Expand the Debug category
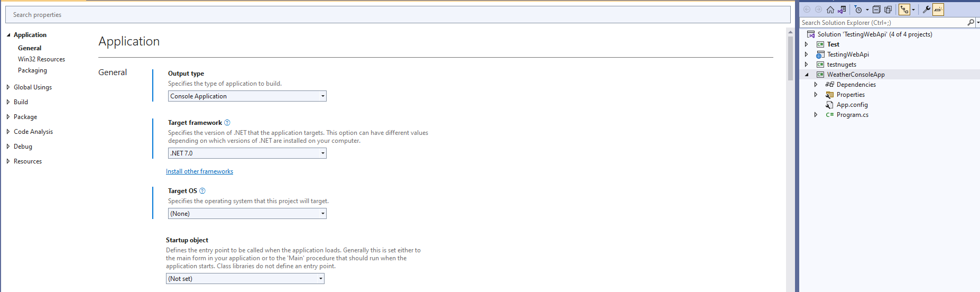Image resolution: width=980 pixels, height=292 pixels. tap(8, 147)
